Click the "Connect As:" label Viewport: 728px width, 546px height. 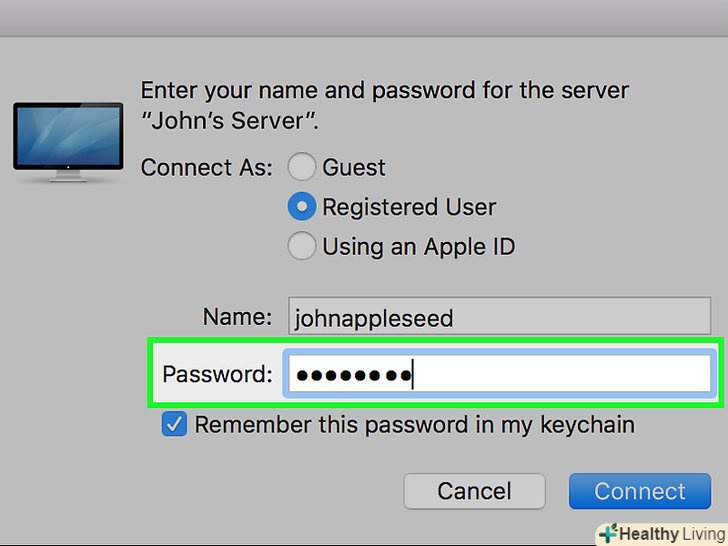207,167
